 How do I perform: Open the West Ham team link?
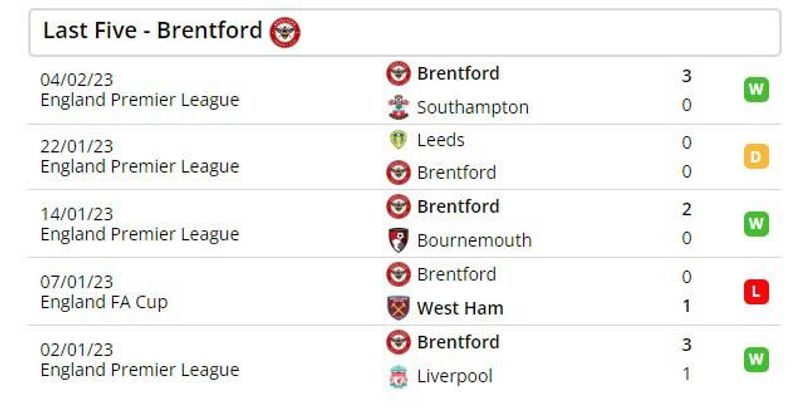click(x=460, y=308)
